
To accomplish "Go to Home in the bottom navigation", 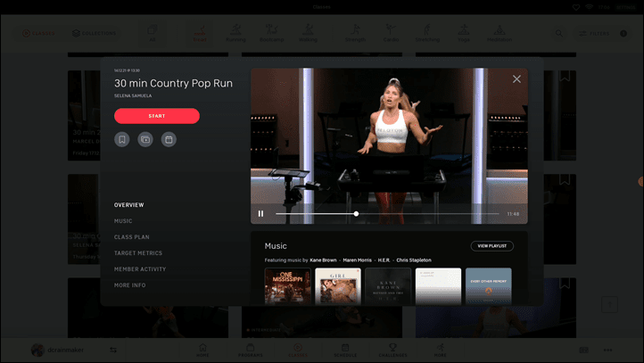I will tap(202, 350).
